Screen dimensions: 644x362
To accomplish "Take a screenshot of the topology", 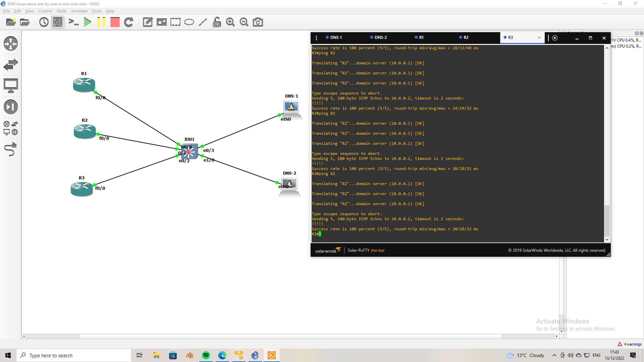I will coord(258,22).
